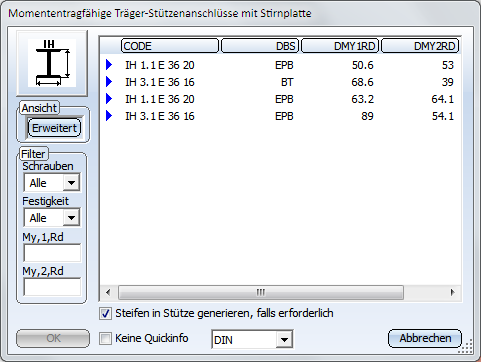Open the DIN standard dropdown
This screenshot has height=362, width=481.
point(284,340)
